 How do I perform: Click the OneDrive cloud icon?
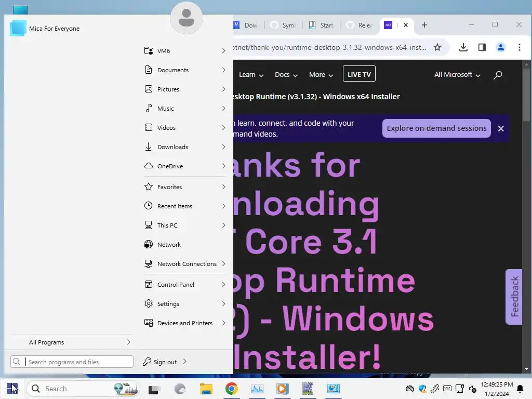pos(149,166)
